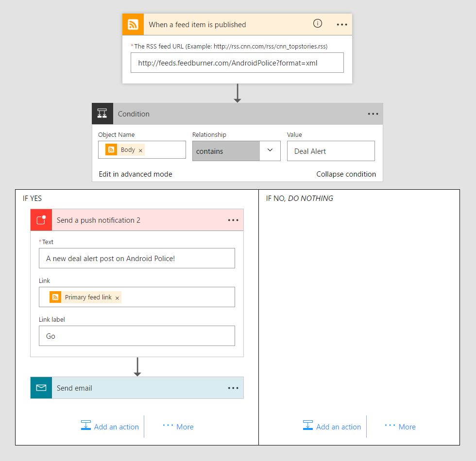
Task: Open the info tooltip on the feed trigger
Action: (318, 23)
